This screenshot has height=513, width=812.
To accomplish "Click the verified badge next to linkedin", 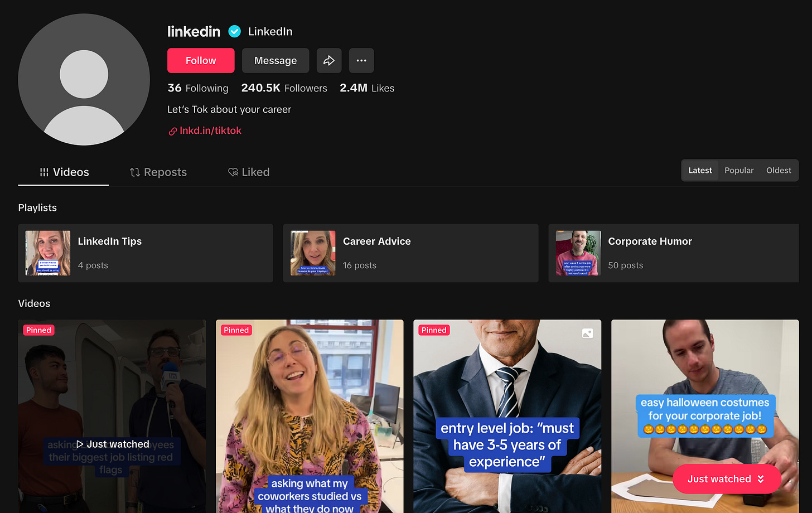I will pos(235,31).
